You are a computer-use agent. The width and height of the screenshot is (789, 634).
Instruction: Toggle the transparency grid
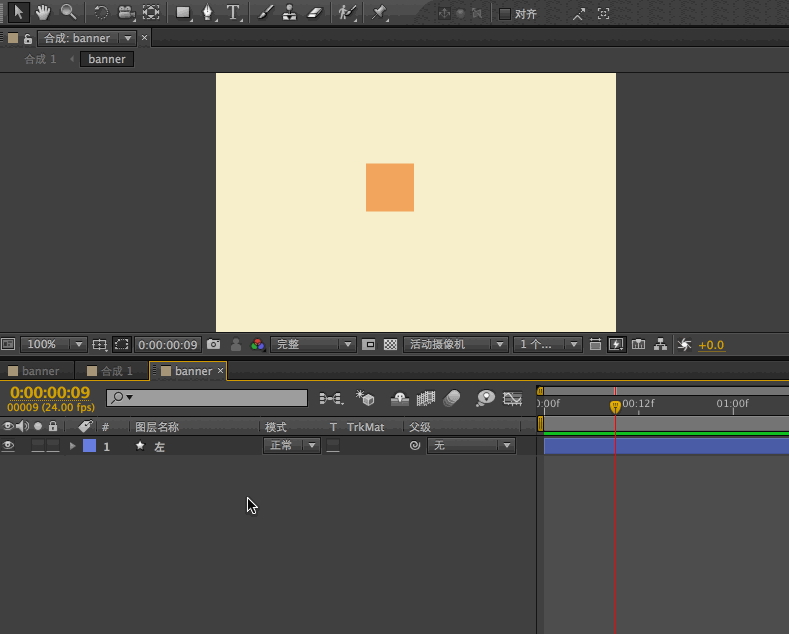[x=390, y=345]
